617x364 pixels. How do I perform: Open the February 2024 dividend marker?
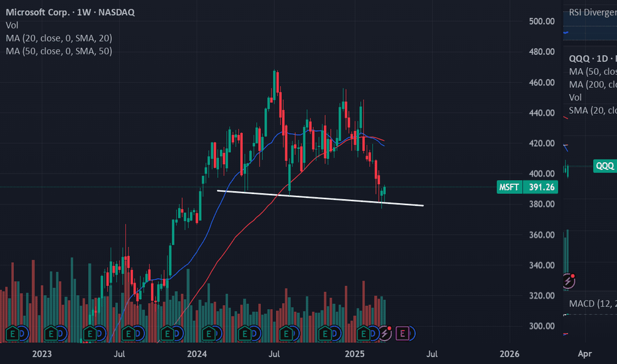[x=220, y=334]
